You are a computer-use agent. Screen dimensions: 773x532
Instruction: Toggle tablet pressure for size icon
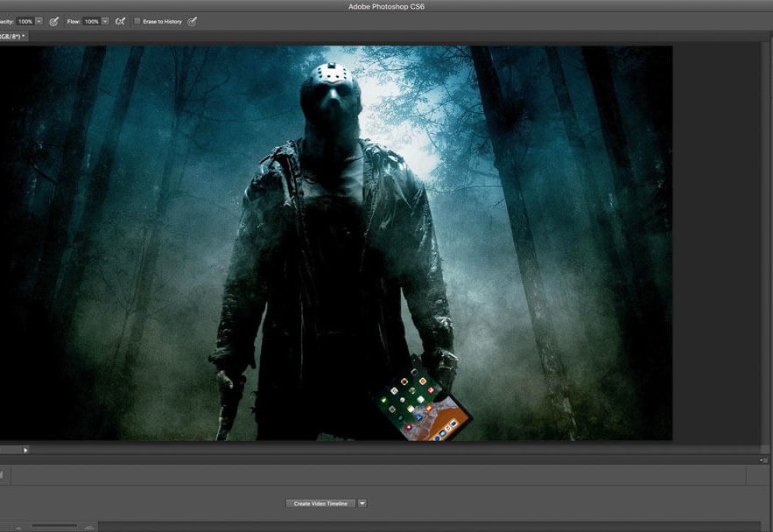click(193, 21)
